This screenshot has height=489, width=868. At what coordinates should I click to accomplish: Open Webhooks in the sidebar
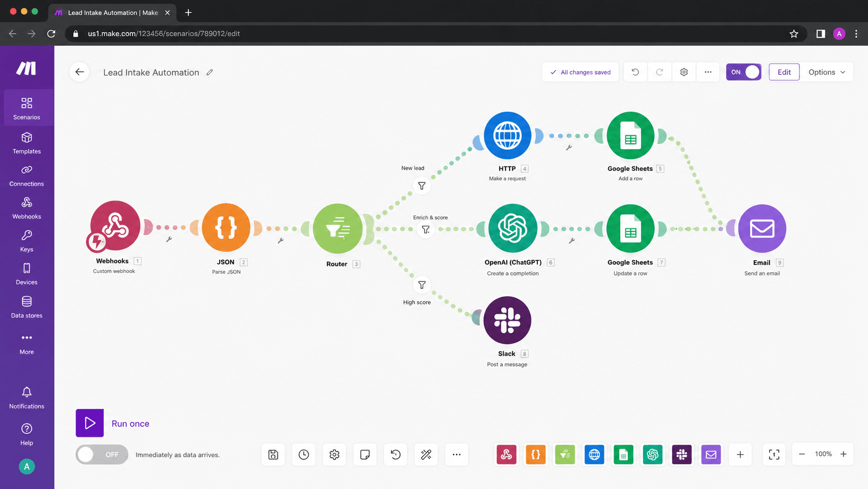tap(27, 208)
